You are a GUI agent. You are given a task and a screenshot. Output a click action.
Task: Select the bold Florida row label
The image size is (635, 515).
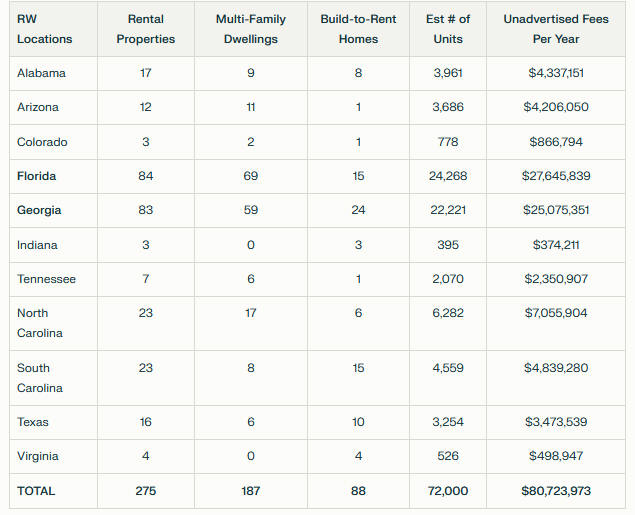point(37,176)
